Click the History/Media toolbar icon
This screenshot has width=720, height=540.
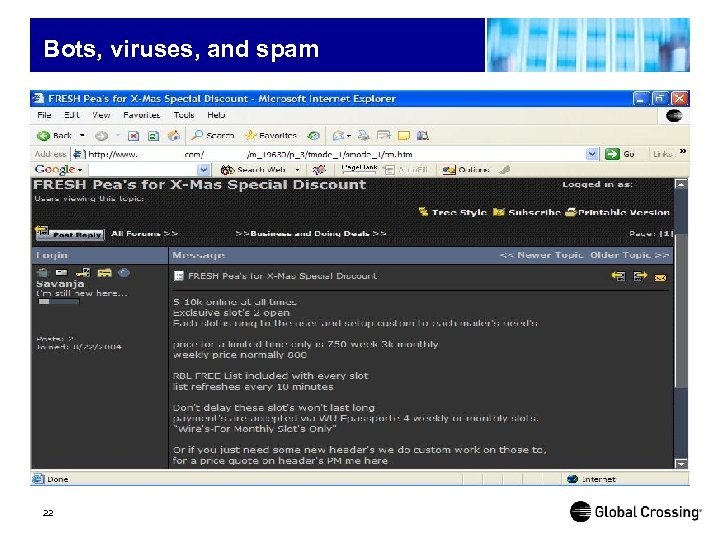coord(314,135)
